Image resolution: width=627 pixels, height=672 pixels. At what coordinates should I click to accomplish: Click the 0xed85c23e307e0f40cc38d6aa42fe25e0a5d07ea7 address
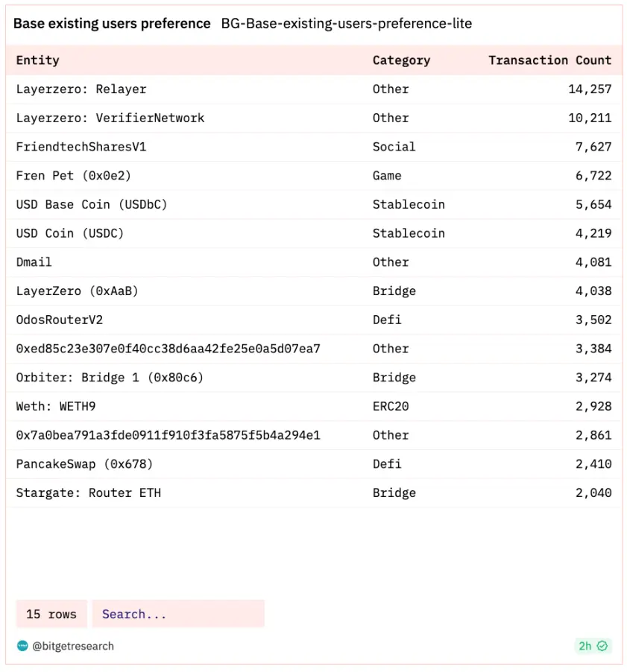click(x=168, y=349)
